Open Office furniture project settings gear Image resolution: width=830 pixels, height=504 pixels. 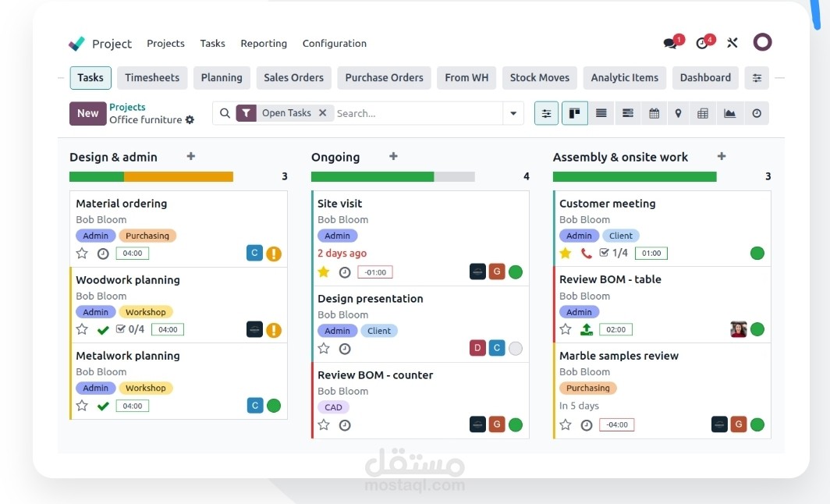190,120
